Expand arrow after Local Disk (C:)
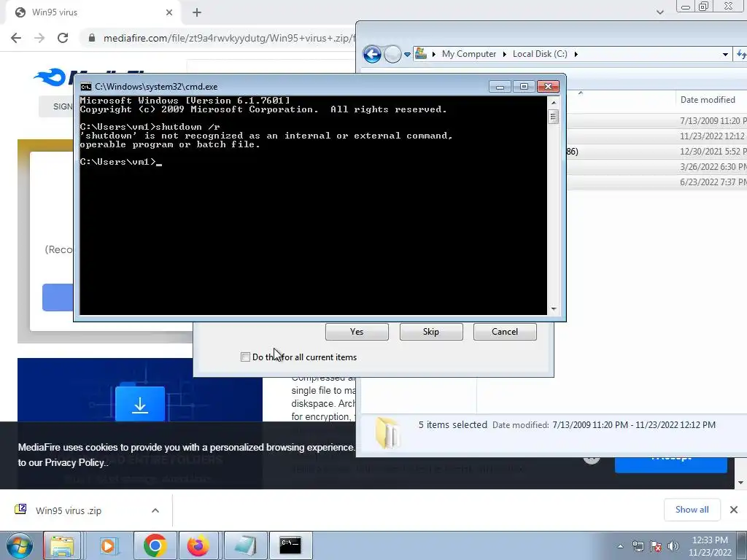747x560 pixels. click(576, 54)
